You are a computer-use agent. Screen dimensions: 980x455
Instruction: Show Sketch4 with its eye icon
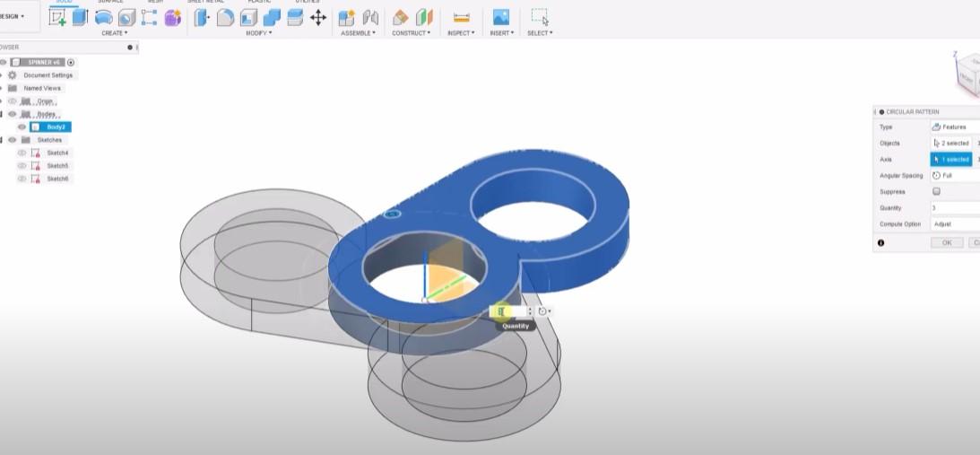[22, 153]
